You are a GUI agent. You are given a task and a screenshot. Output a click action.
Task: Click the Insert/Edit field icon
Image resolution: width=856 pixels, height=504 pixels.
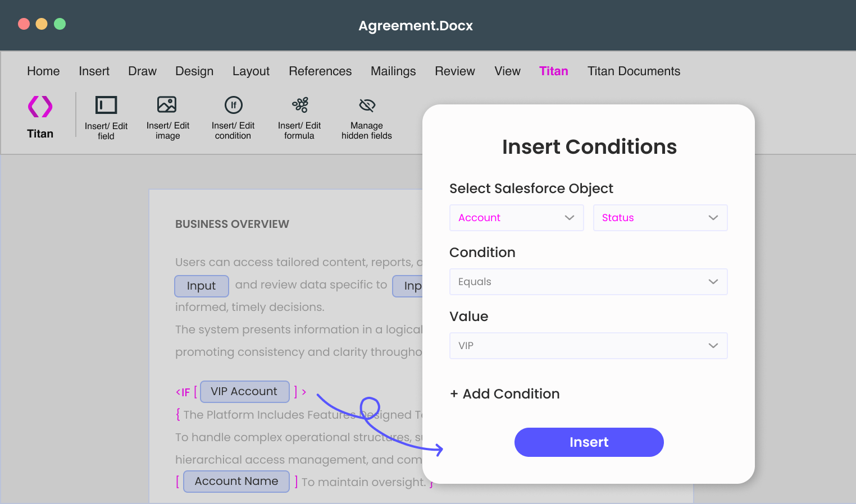pos(106,106)
